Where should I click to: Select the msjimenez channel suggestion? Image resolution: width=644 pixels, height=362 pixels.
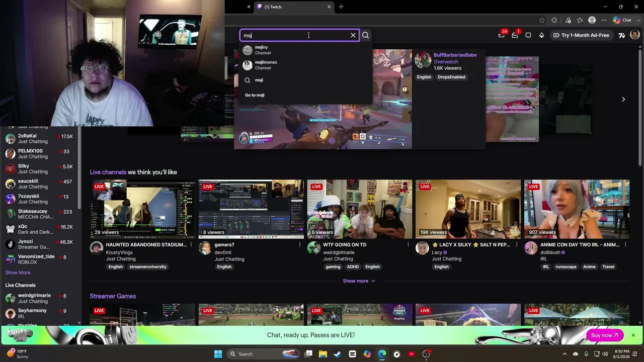click(x=305, y=65)
